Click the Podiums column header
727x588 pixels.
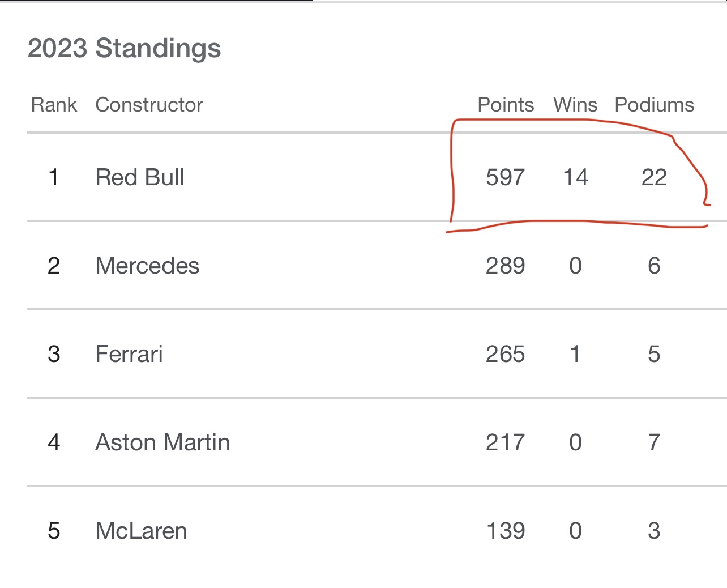(x=655, y=105)
